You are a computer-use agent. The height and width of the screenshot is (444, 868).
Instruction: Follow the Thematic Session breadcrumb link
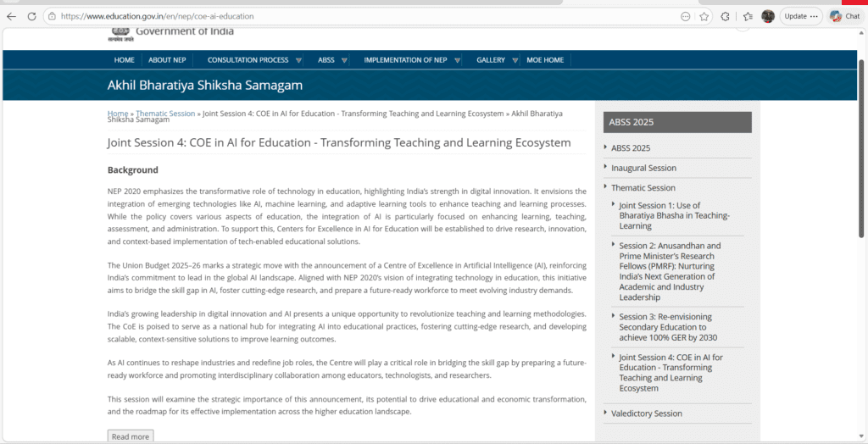[165, 114]
